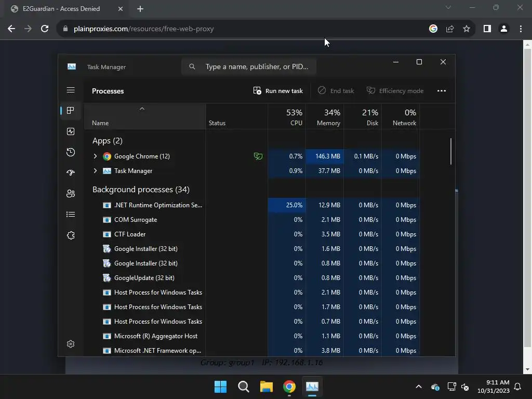This screenshot has width=532, height=399.
Task: Close the E2Guardian - Access Denied tab
Action: point(121,9)
